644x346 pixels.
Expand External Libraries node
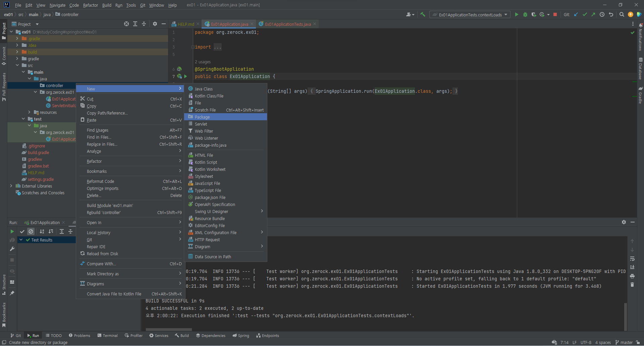pos(11,186)
